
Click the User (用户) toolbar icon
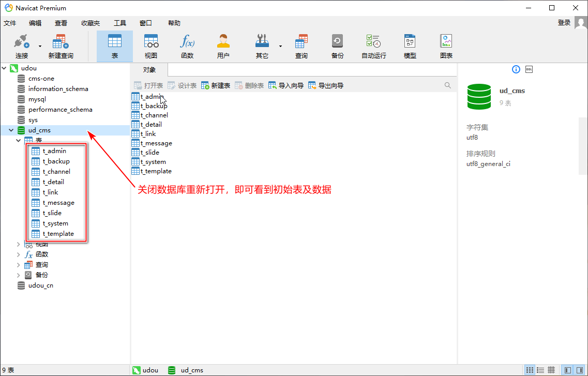click(x=223, y=46)
